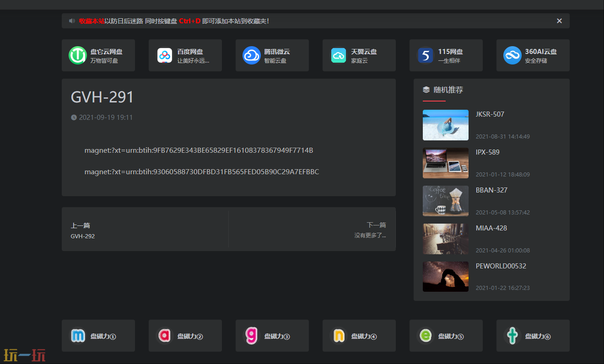This screenshot has width=604, height=364.
Task: Click the 360AI云盘 logo icon
Action: coord(512,55)
